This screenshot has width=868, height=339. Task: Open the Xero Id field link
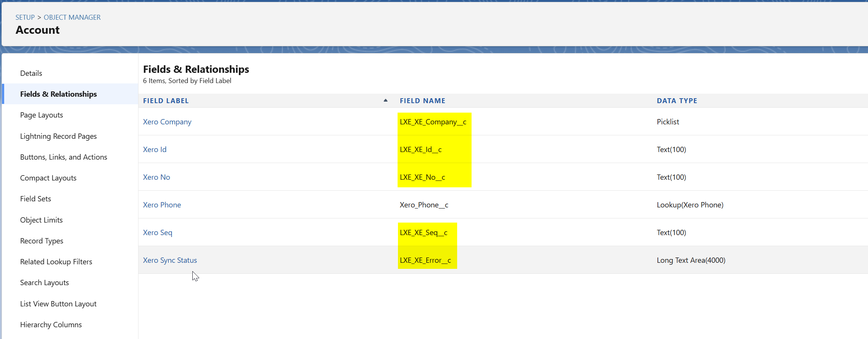(155, 149)
